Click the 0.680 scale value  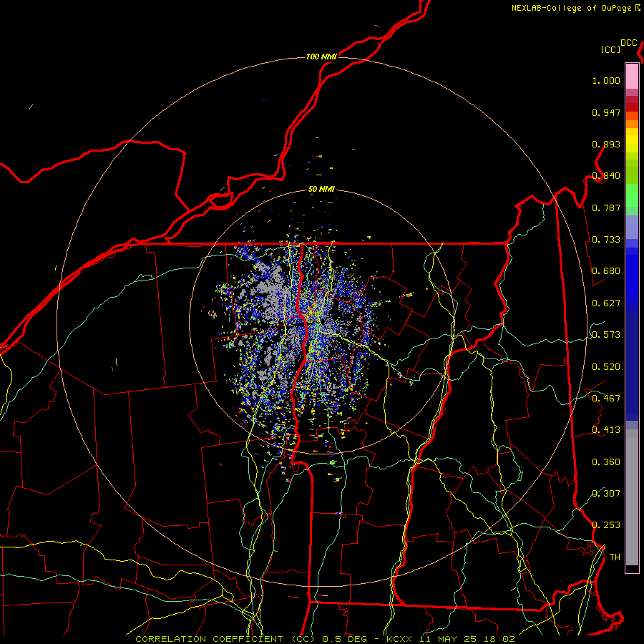tap(606, 271)
